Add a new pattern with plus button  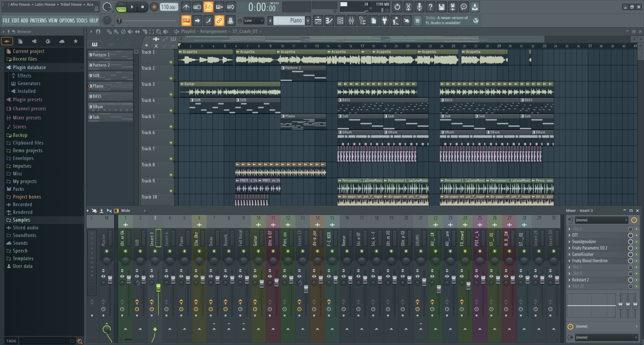(308, 21)
